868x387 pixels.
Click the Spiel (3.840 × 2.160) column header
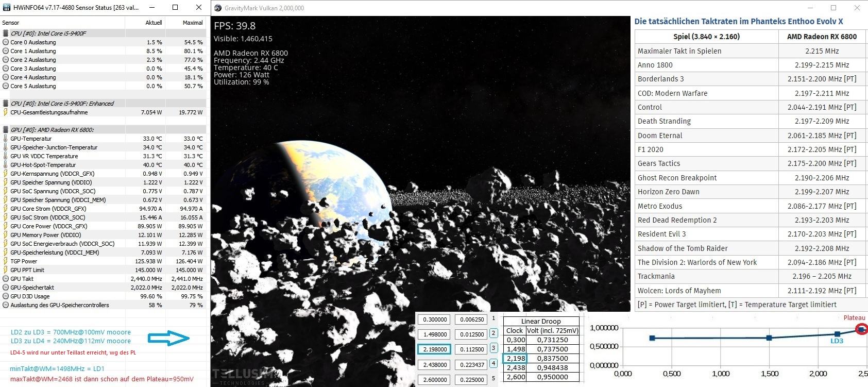pyautogui.click(x=706, y=37)
